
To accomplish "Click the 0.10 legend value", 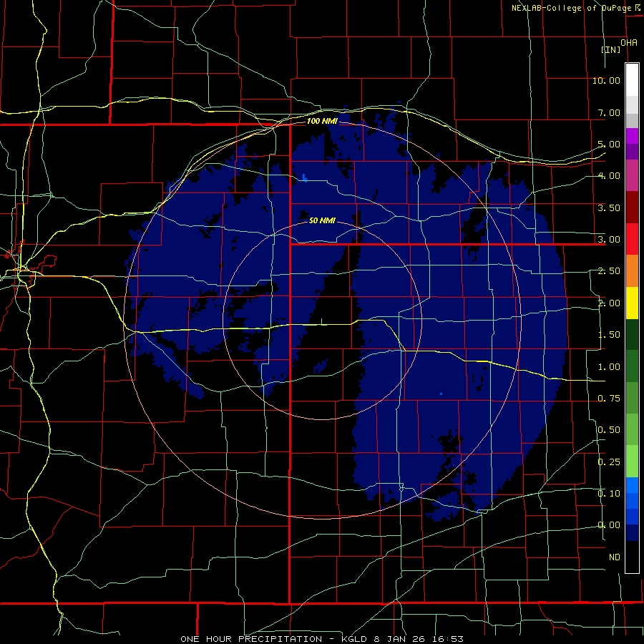I will (x=609, y=494).
